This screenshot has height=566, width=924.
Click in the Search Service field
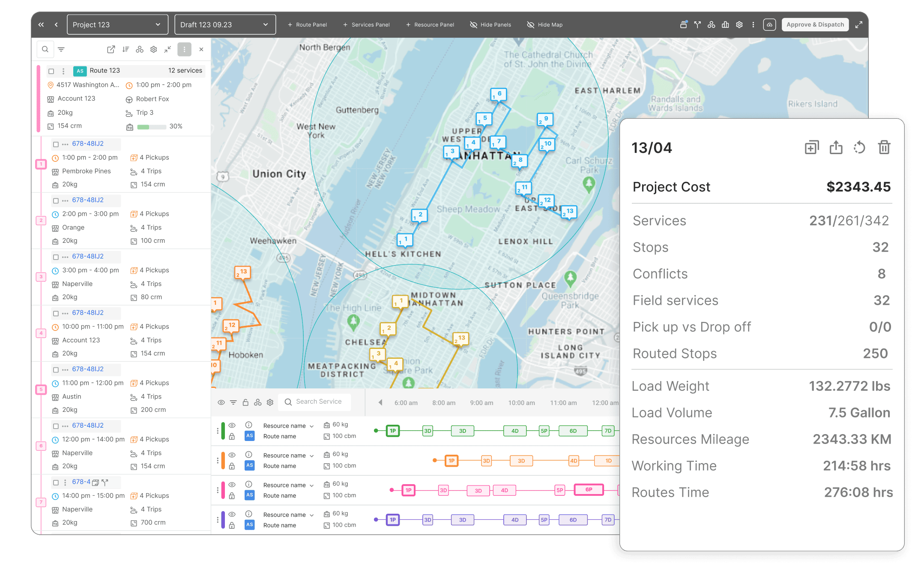click(315, 402)
